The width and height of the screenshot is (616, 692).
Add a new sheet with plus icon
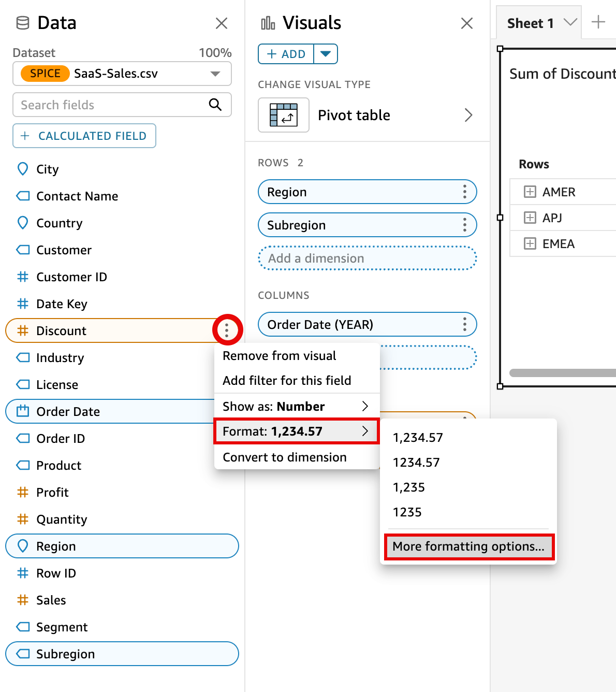[598, 22]
